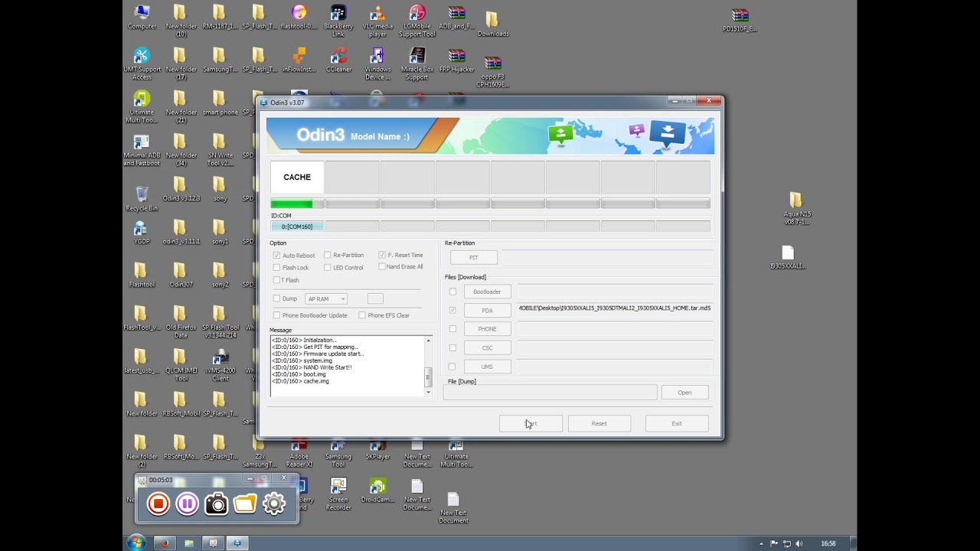Select the CCleaner desktop shortcut
Viewport: 980px width, 551px height.
pos(338,60)
